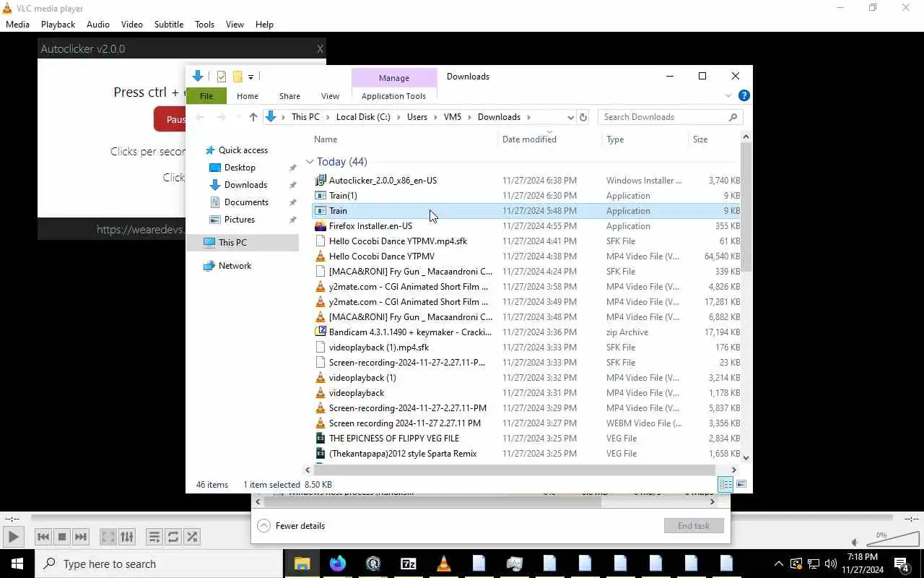Image resolution: width=924 pixels, height=578 pixels.
Task: Click the Properties quick access toolbar icon
Action: click(222, 77)
